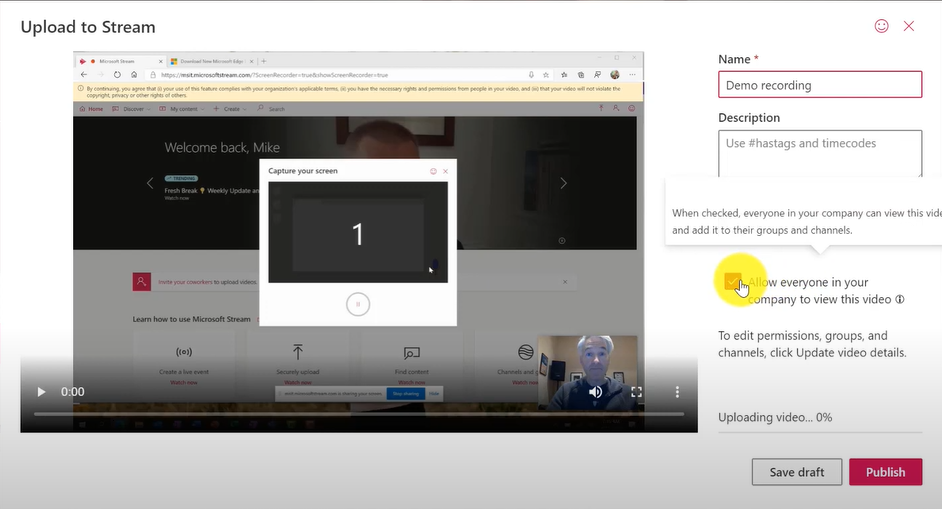This screenshot has width=942, height=509.
Task: Click the Home tab in the previewed Stream navbar
Action: (x=91, y=109)
